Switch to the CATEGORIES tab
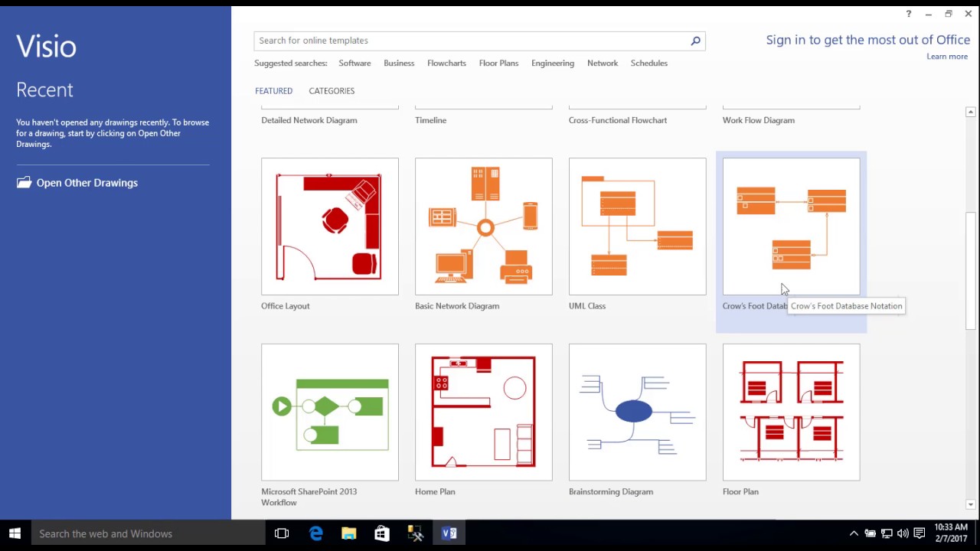980x551 pixels. tap(332, 91)
